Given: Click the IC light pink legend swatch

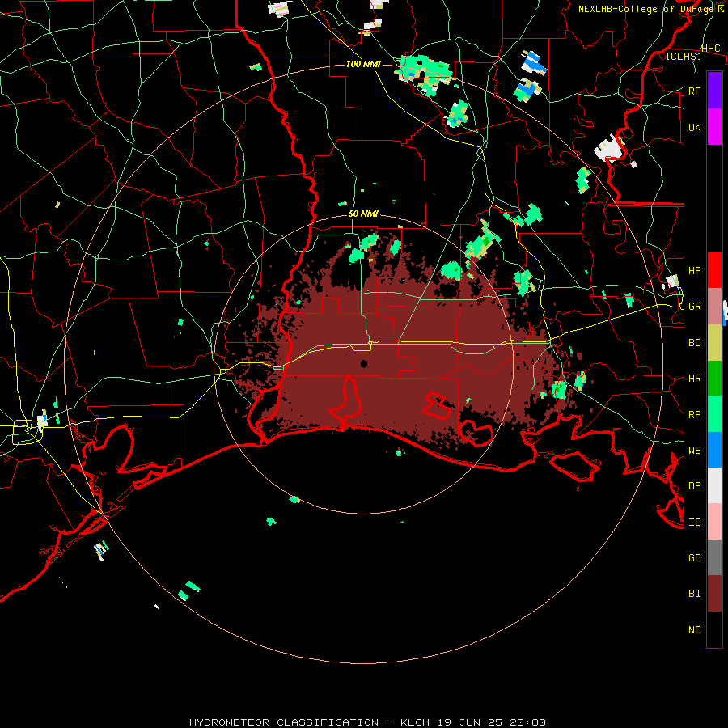Looking at the screenshot, I should point(714,522).
